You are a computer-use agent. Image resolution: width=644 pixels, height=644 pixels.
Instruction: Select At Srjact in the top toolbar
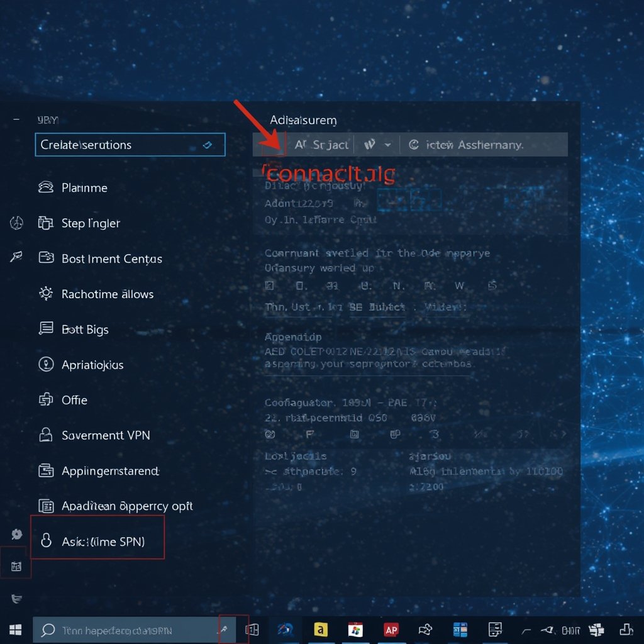point(321,145)
